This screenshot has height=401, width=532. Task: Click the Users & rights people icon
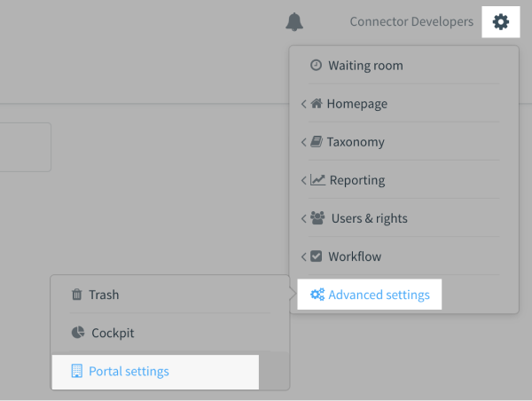[318, 218]
